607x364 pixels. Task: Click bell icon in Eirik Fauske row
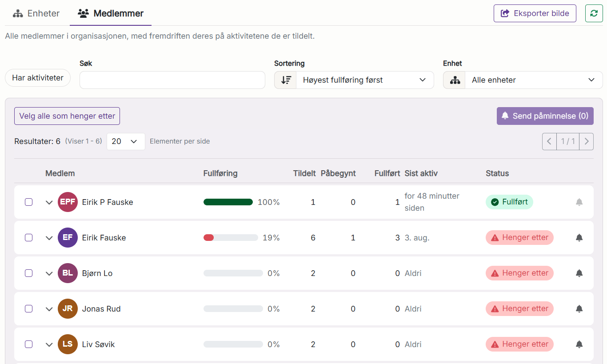pos(579,238)
